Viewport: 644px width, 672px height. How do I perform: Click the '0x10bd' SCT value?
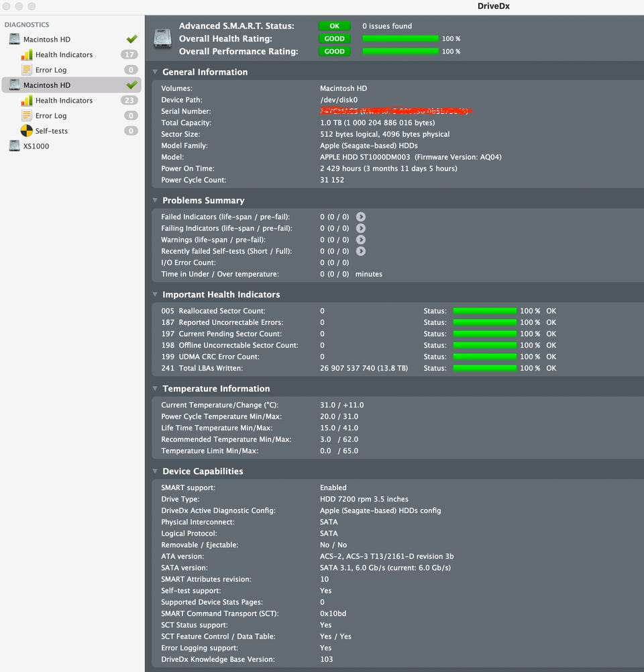pos(333,614)
